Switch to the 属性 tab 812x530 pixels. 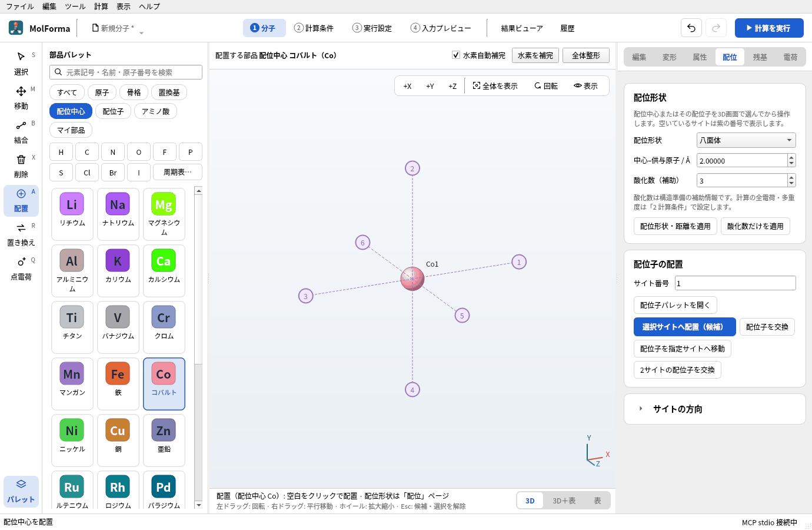(700, 57)
